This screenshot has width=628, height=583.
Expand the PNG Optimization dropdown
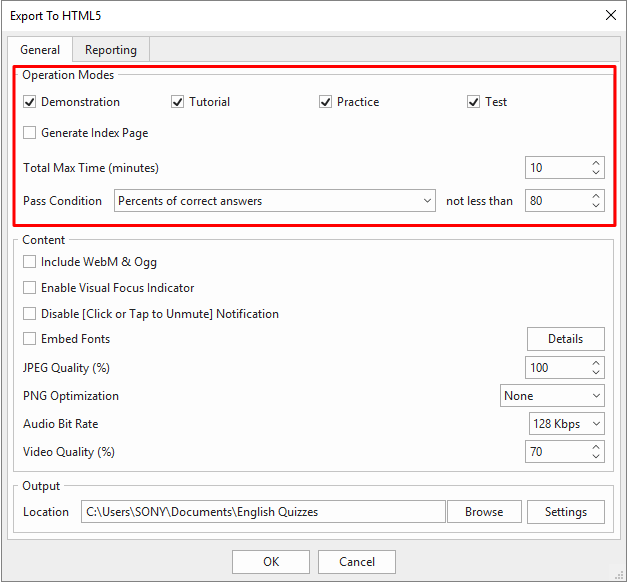552,396
